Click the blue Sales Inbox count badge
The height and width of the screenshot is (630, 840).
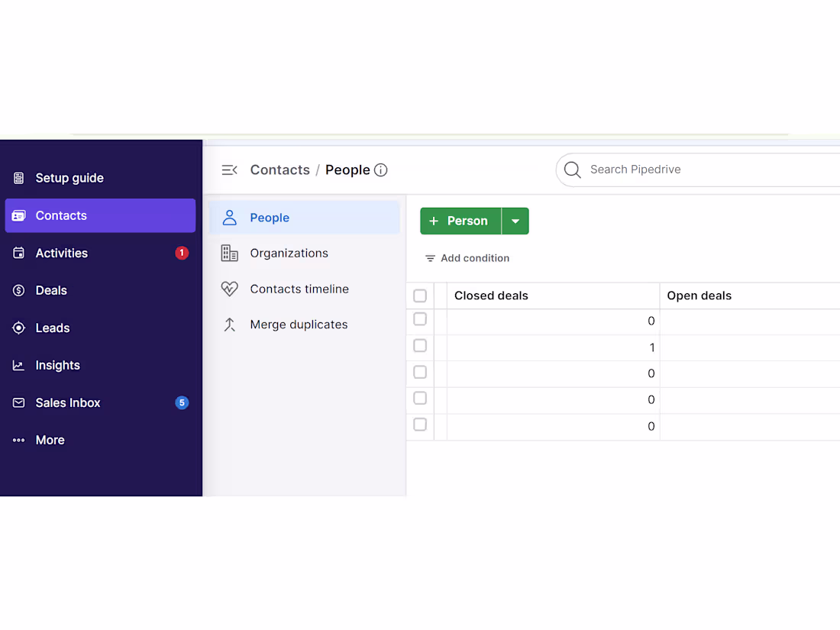(183, 403)
